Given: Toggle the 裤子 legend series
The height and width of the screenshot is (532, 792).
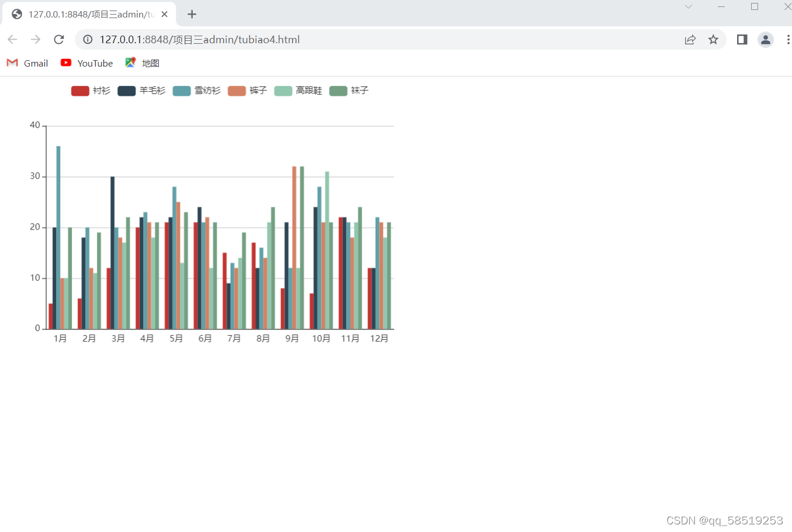Looking at the screenshot, I should (248, 91).
